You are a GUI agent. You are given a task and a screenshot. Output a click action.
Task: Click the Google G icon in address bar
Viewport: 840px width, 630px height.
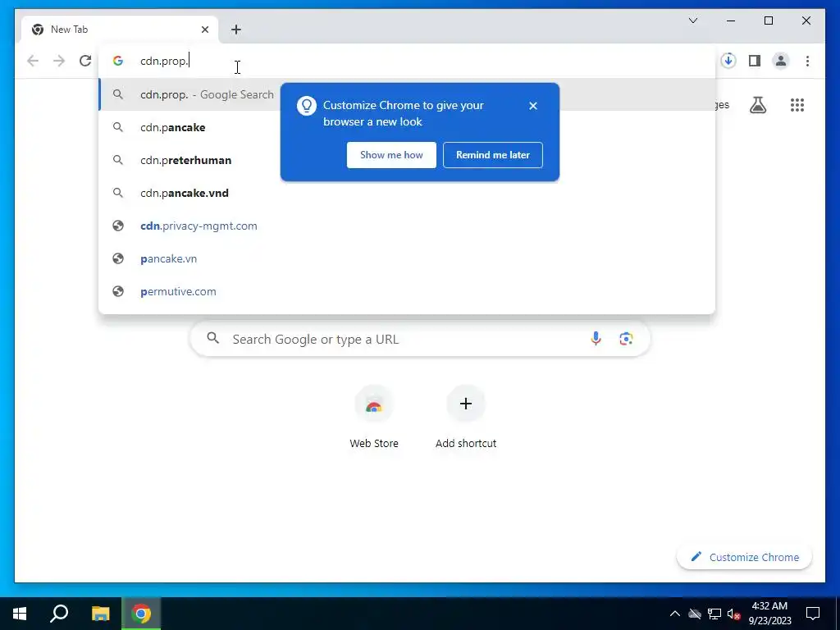pos(118,61)
